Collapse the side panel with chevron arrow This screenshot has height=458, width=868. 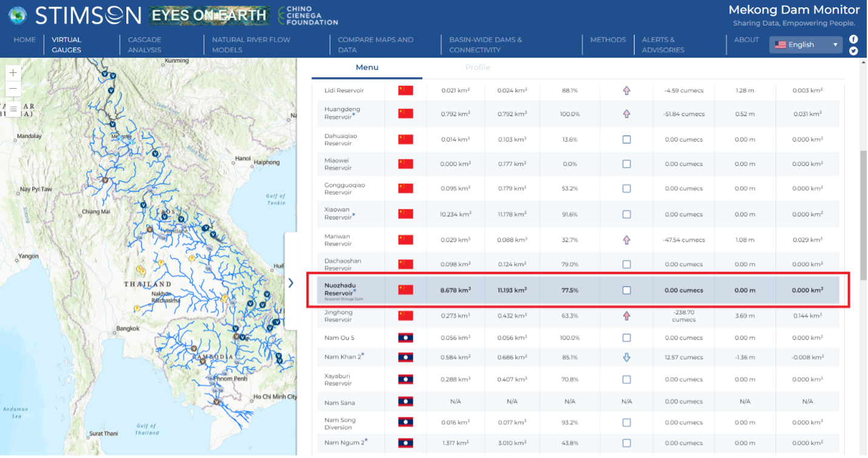point(291,282)
